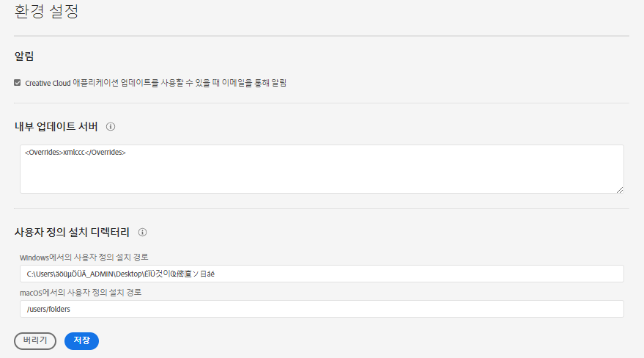Screen dimensions: 644x358
Task: Click info icon beside 사용자 정의 설치 디렉터리
Action: (x=143, y=232)
